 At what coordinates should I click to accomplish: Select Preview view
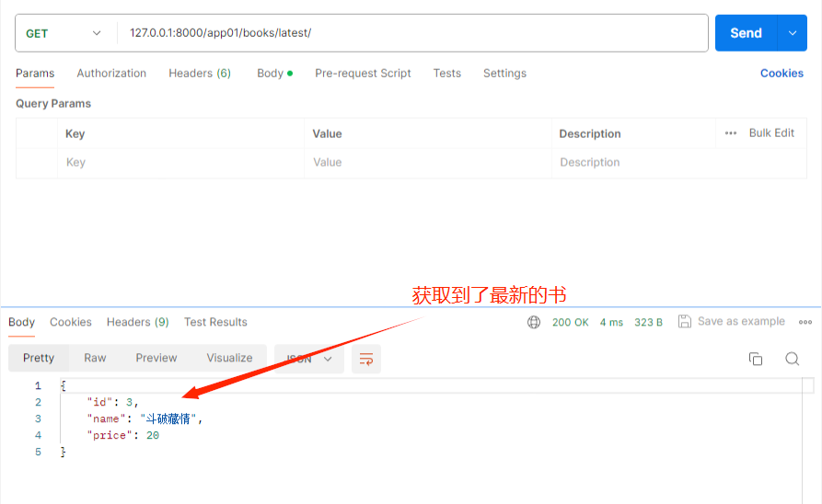[156, 359]
